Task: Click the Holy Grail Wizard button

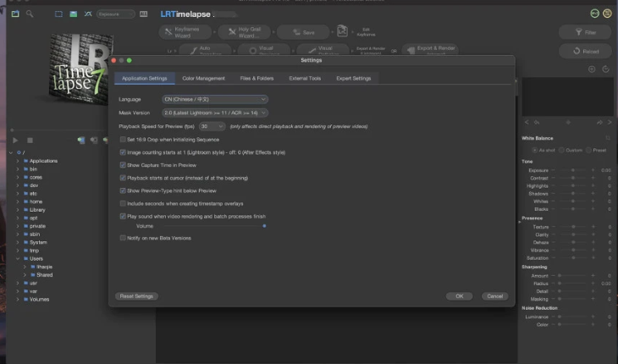Action: click(244, 32)
